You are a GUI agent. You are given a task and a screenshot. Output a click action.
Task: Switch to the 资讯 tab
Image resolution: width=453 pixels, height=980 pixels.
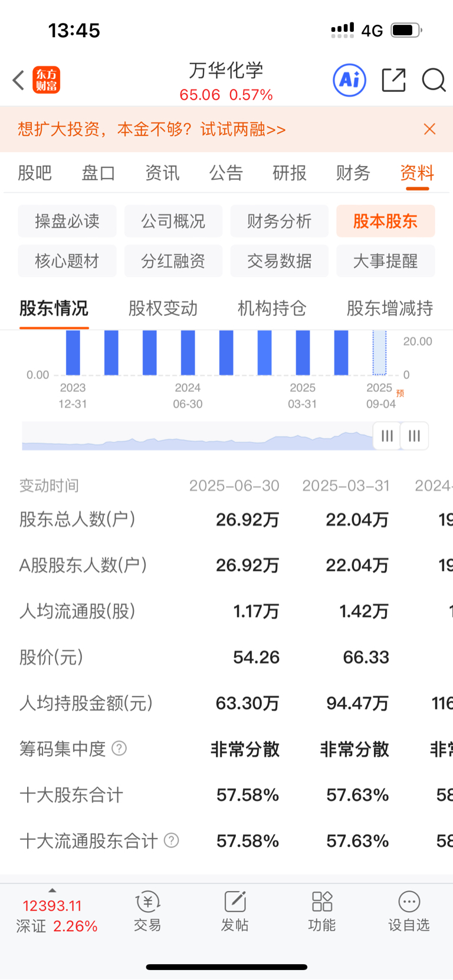162,173
